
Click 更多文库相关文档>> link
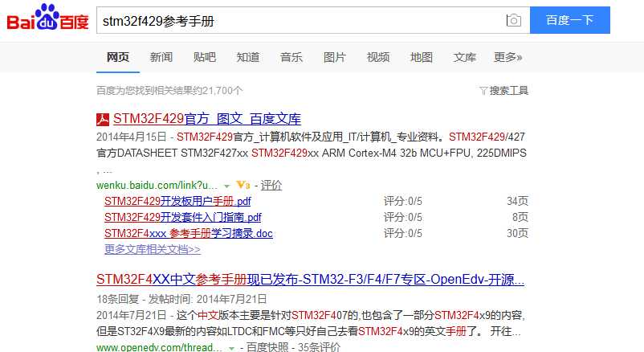[x=153, y=249]
